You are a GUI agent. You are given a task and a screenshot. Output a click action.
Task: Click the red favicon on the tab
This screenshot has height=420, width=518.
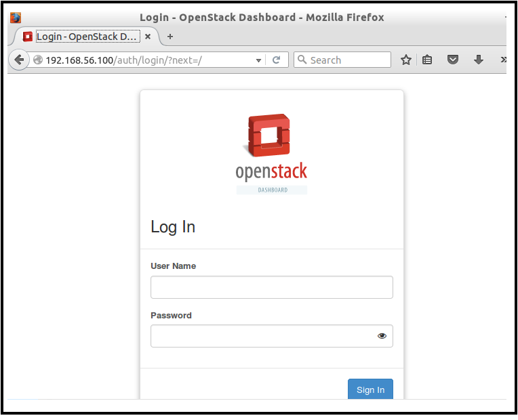click(x=27, y=37)
